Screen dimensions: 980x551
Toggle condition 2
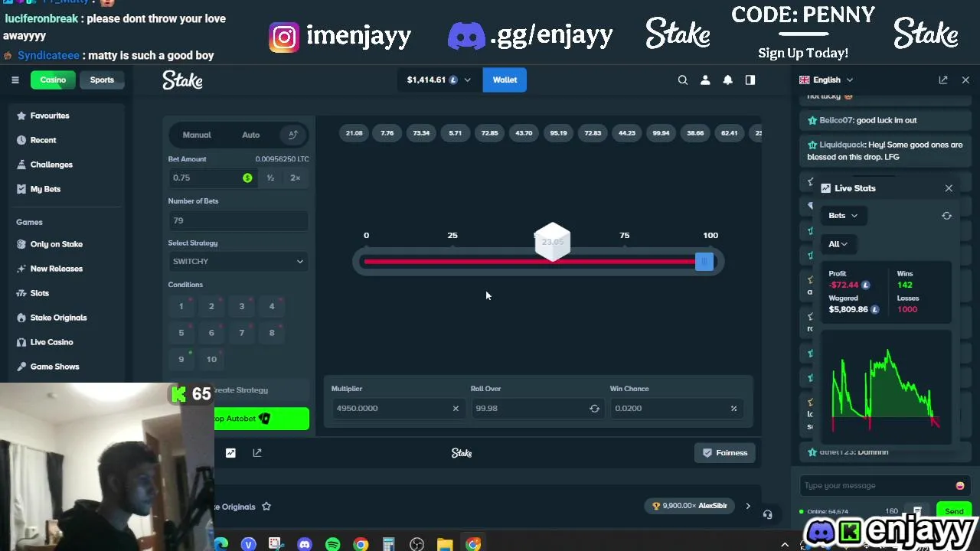click(x=211, y=306)
